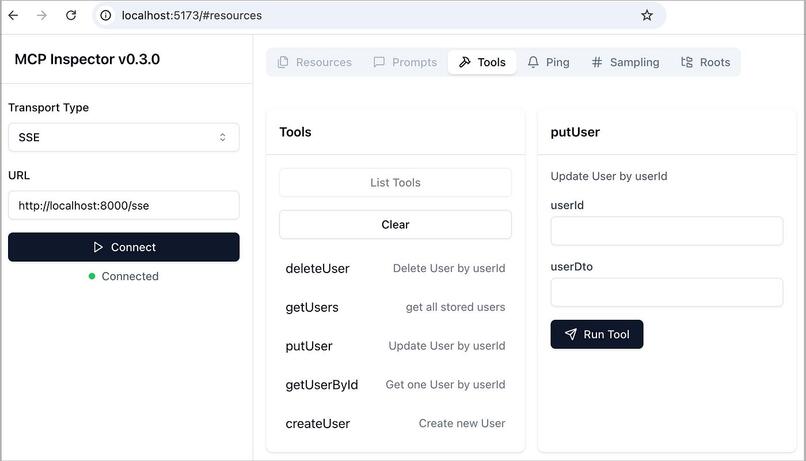806x461 pixels.
Task: Click the green Connected status dot
Action: point(92,276)
